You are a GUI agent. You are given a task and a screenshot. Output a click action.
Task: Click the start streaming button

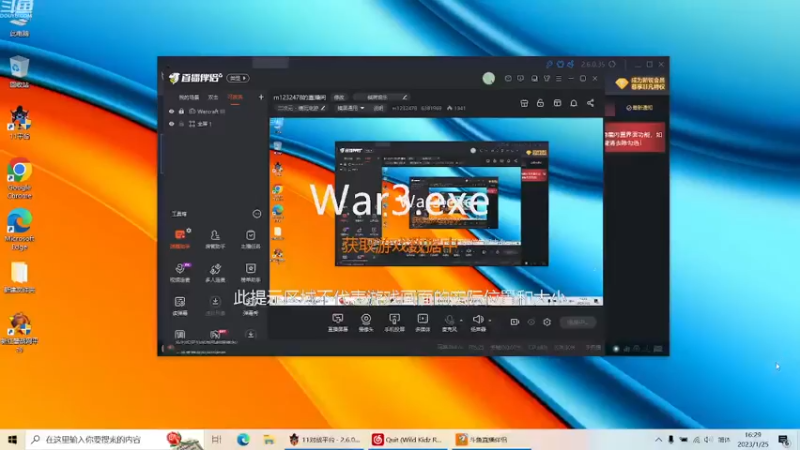click(x=578, y=322)
